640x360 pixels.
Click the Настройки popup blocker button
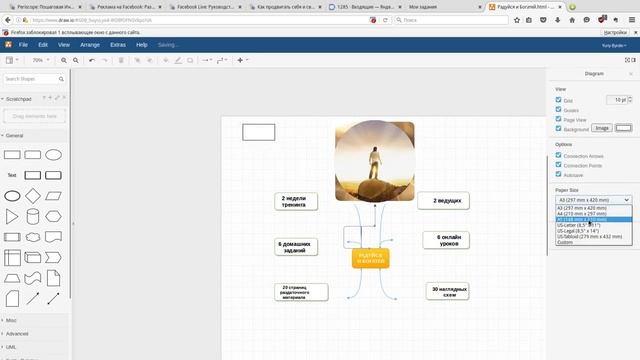615,32
